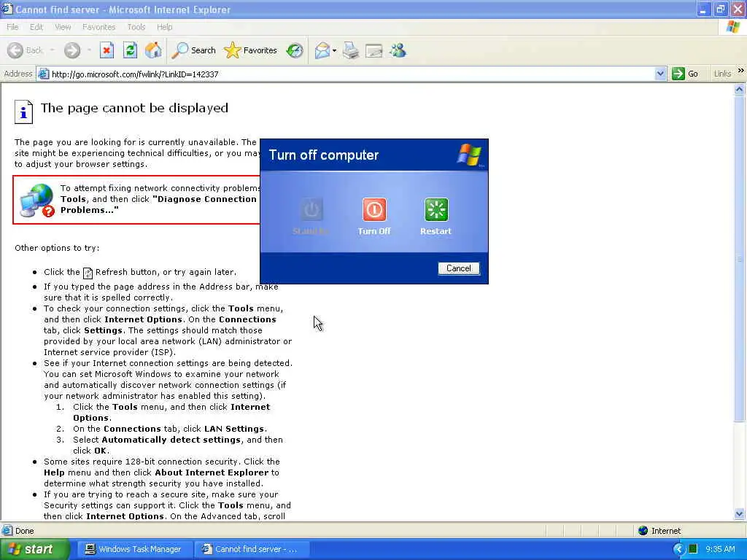Click "Other options to try:" text
The height and width of the screenshot is (560, 747).
click(57, 248)
